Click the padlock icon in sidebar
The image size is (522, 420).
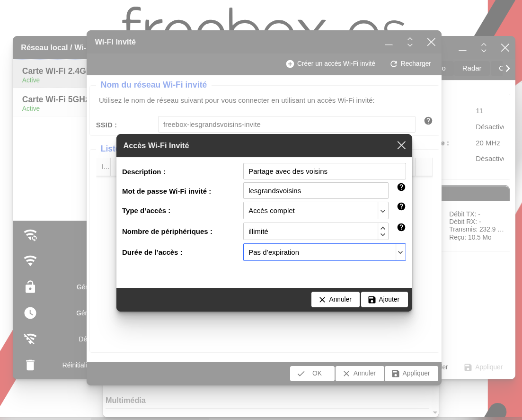(30, 287)
